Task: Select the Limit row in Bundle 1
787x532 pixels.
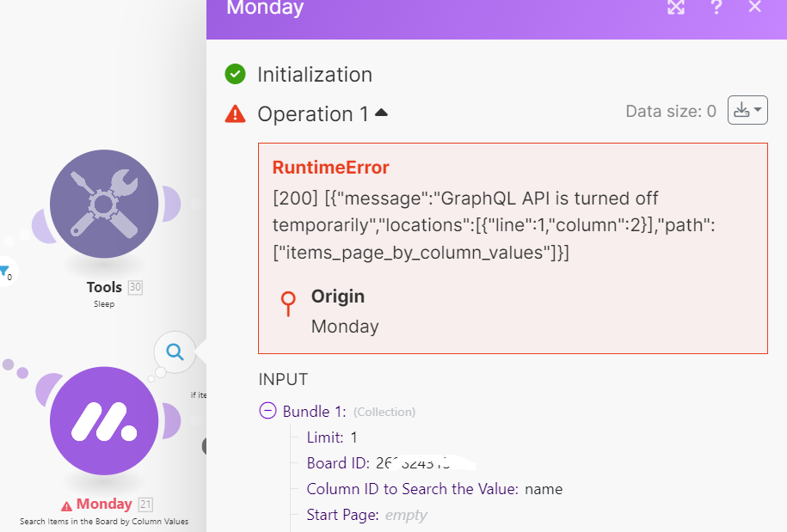Action: point(332,437)
